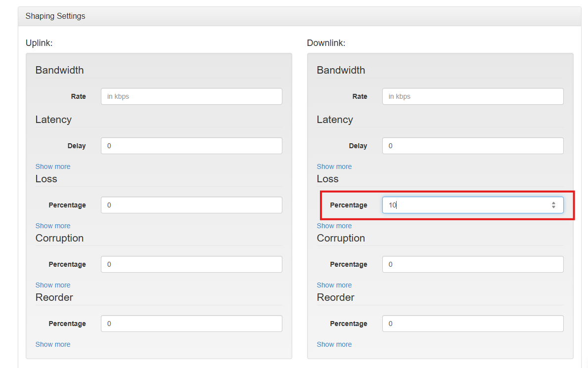Click the Uplink bandwidth Rate field
The image size is (588, 368).
point(191,96)
